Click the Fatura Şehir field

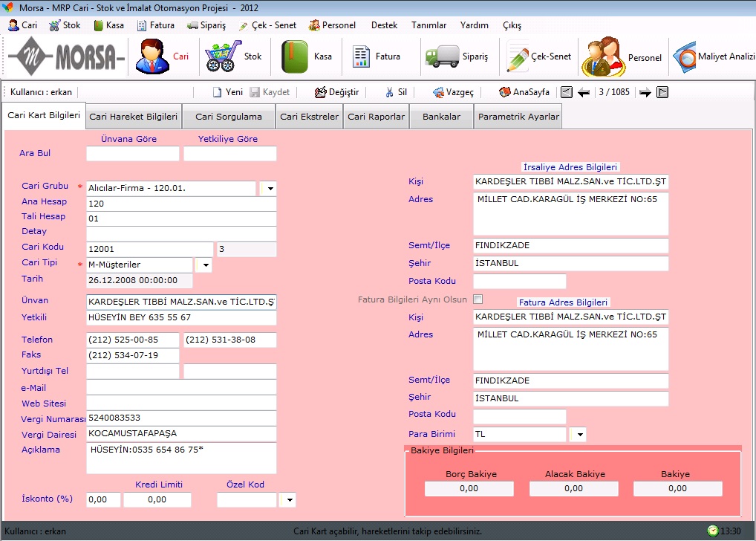point(571,398)
